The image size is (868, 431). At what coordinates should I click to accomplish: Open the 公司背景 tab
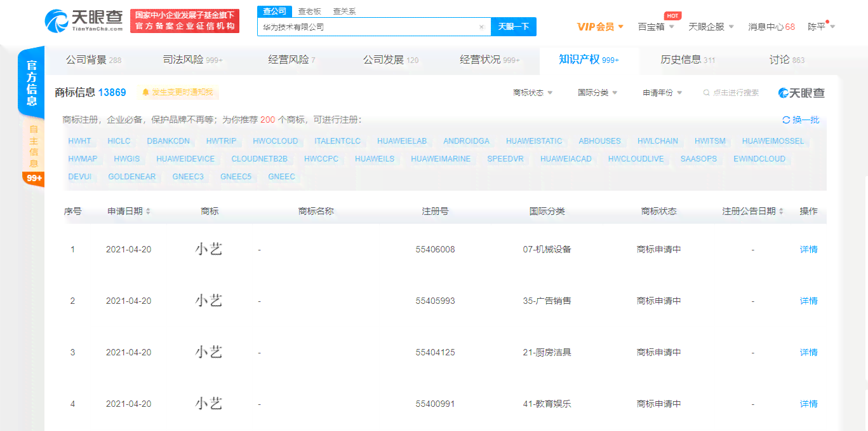(93, 60)
